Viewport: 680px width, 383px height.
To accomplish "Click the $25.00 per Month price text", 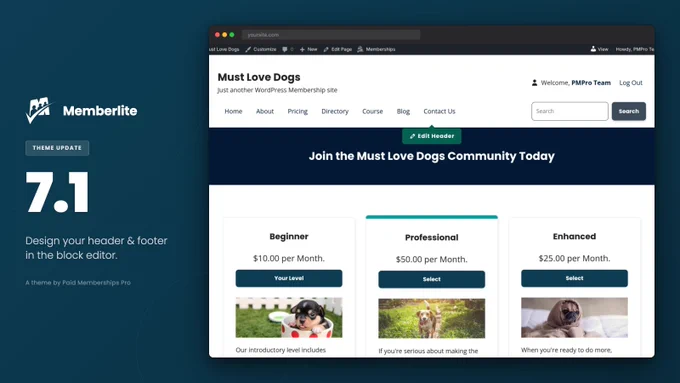I will point(574,259).
